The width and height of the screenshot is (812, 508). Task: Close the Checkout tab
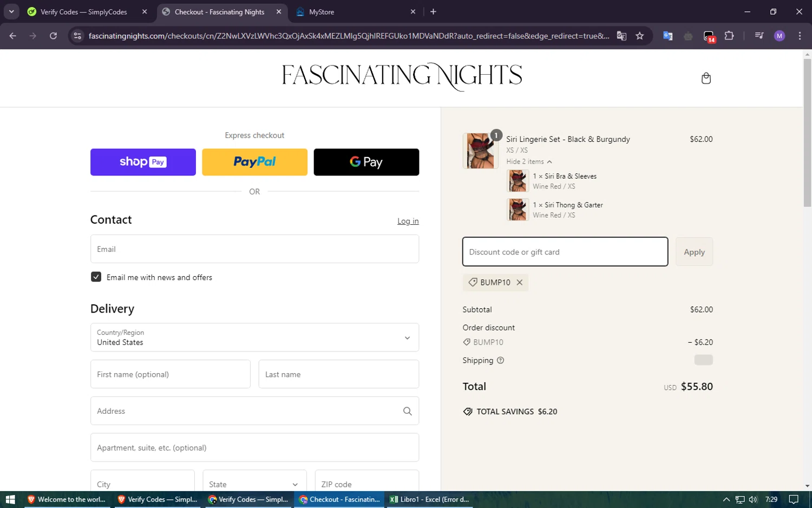click(x=279, y=11)
